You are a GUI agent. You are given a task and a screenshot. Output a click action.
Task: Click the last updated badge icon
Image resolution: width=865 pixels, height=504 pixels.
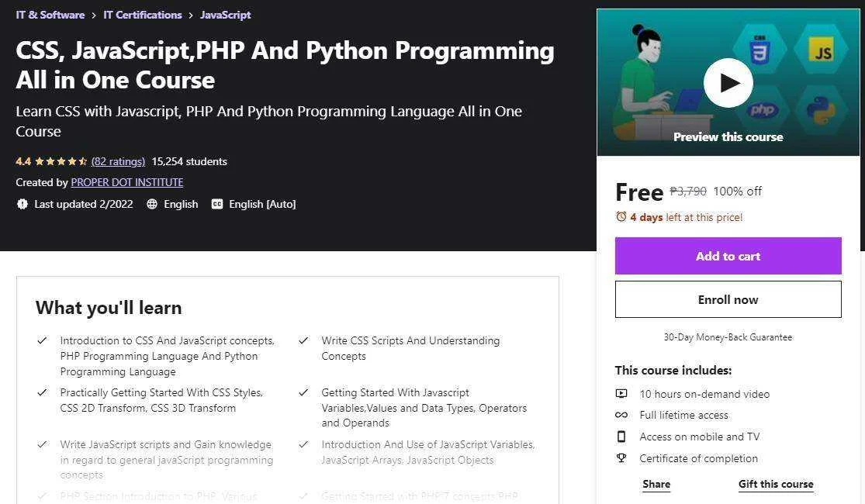[22, 204]
